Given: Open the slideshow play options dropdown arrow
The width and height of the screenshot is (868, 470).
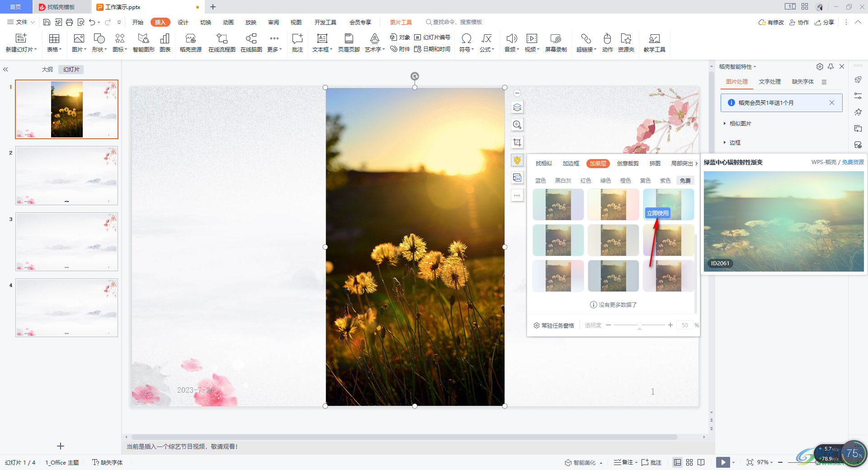Looking at the screenshot, I should coord(733,462).
